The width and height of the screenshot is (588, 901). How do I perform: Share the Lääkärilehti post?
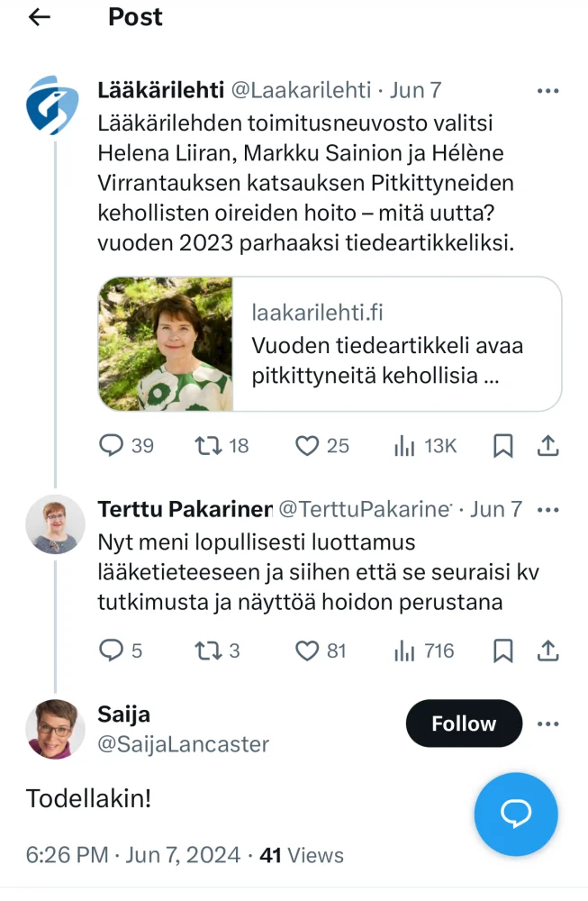(548, 445)
